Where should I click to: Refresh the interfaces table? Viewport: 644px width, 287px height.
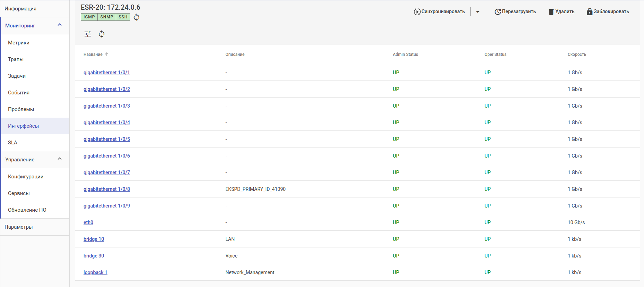click(102, 34)
